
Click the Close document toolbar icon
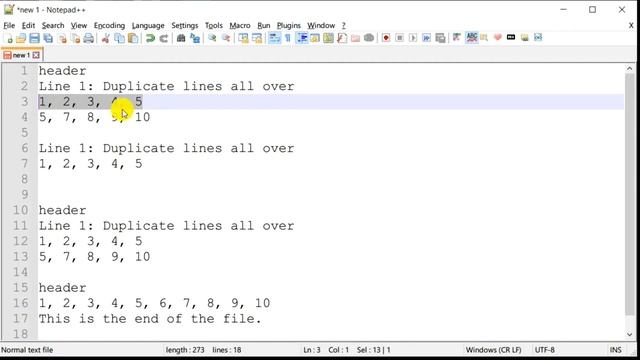coord(62,38)
